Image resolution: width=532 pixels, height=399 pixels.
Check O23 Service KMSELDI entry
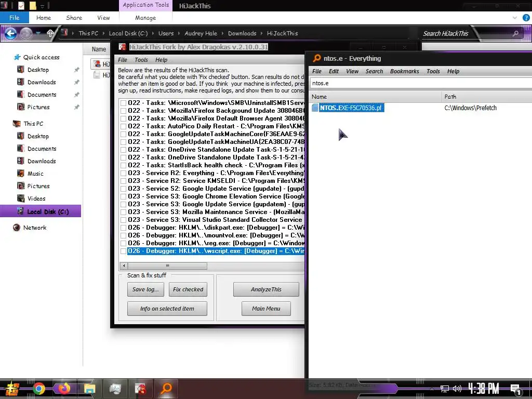[124, 181]
